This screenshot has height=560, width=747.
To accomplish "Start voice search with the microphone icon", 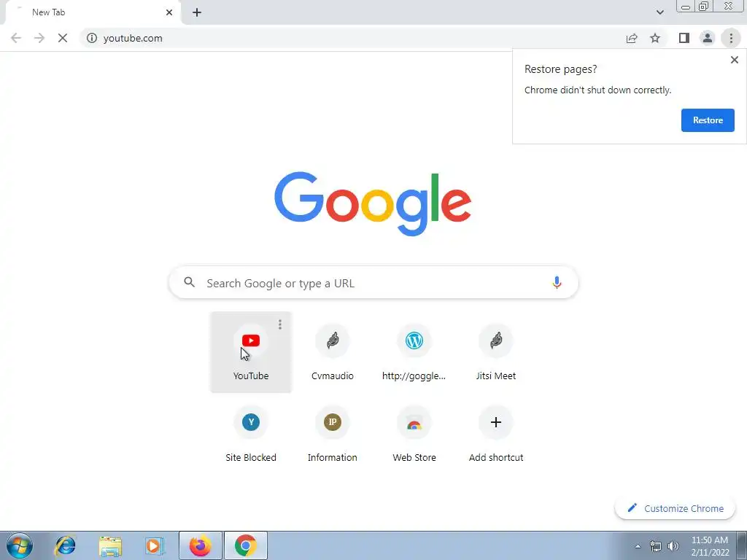I will [557, 282].
